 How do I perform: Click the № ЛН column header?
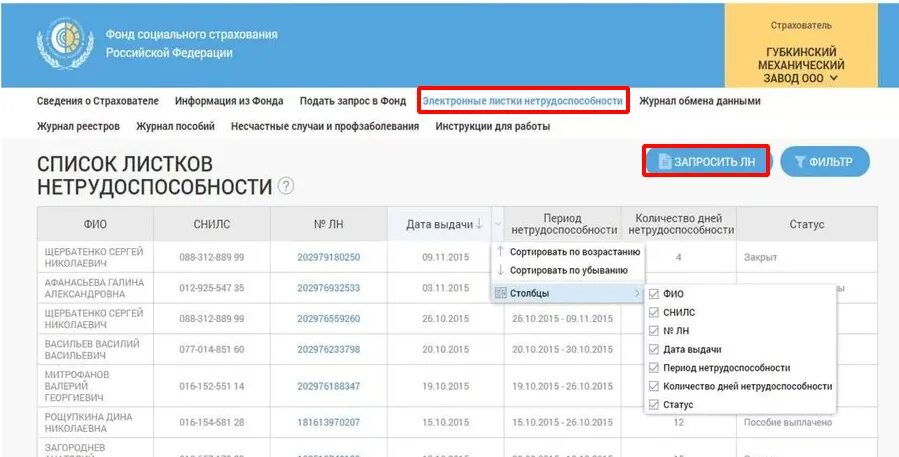[x=329, y=224]
